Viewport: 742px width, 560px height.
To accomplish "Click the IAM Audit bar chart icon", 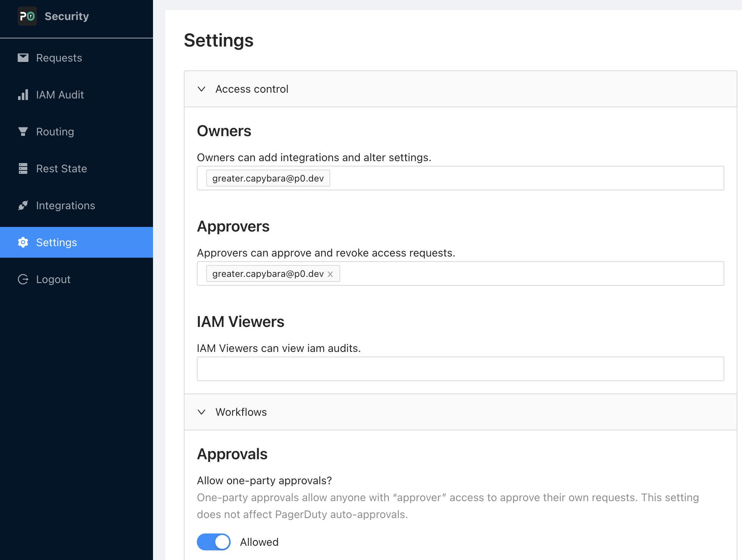I will coord(23,95).
